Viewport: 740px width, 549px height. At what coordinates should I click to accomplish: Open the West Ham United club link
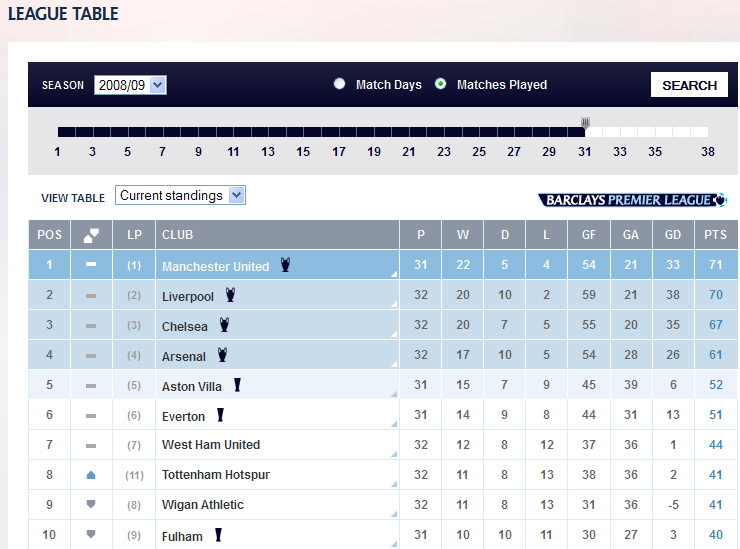coord(211,445)
